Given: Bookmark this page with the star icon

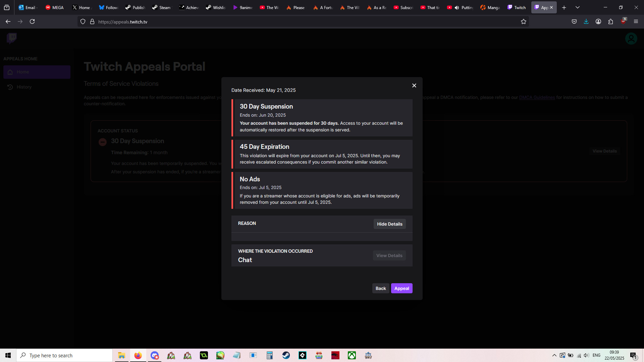Looking at the screenshot, I should (523, 22).
